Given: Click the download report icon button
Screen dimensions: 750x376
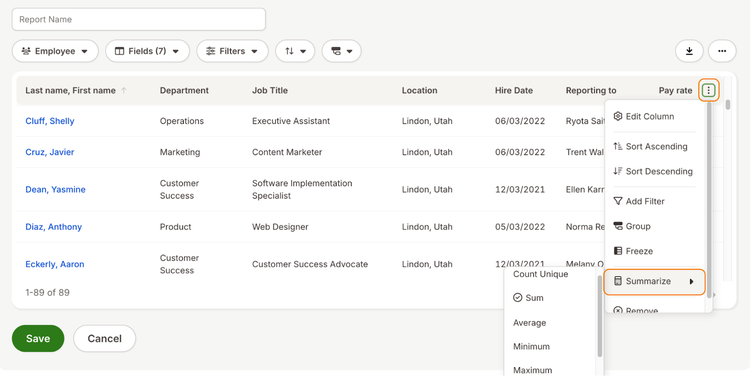Looking at the screenshot, I should pos(689,51).
